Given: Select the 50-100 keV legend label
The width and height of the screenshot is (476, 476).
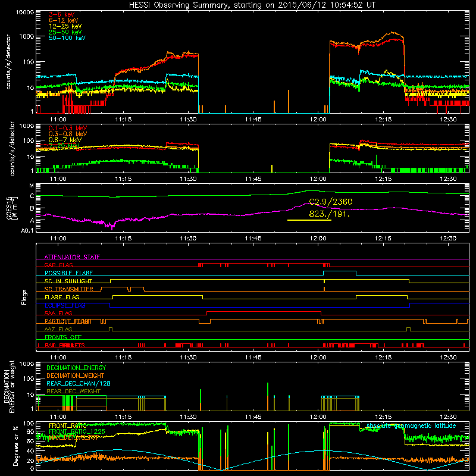Looking at the screenshot, I should [x=67, y=38].
